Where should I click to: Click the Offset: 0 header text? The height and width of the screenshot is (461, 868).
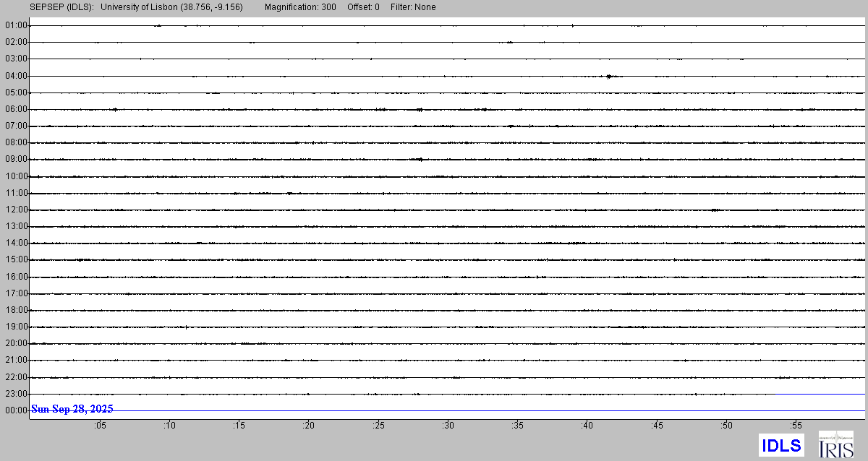(363, 7)
